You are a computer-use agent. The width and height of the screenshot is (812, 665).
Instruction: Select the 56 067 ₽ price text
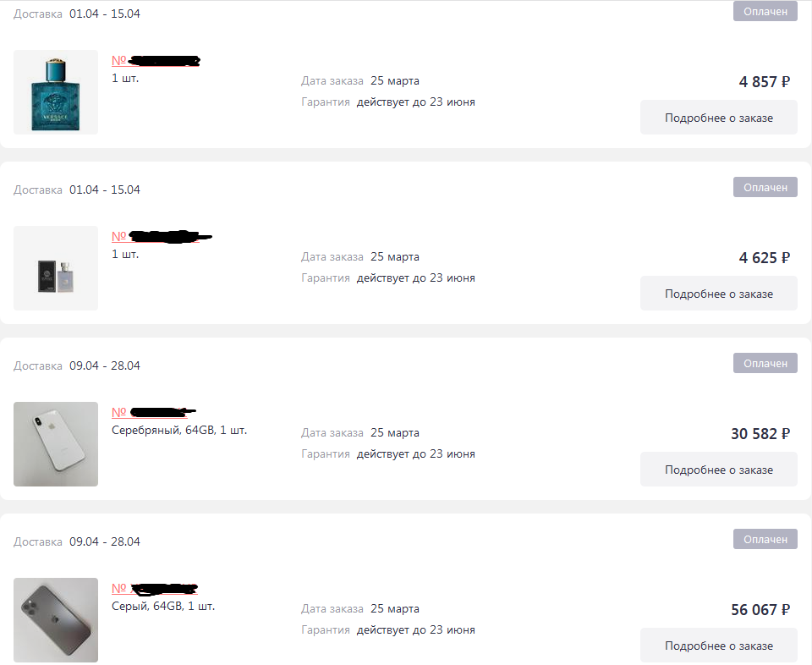[760, 609]
